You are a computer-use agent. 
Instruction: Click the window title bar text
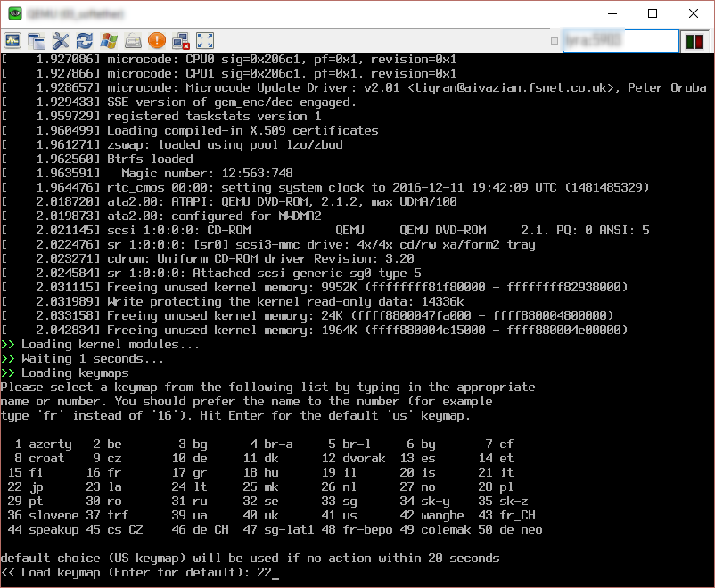click(x=73, y=15)
